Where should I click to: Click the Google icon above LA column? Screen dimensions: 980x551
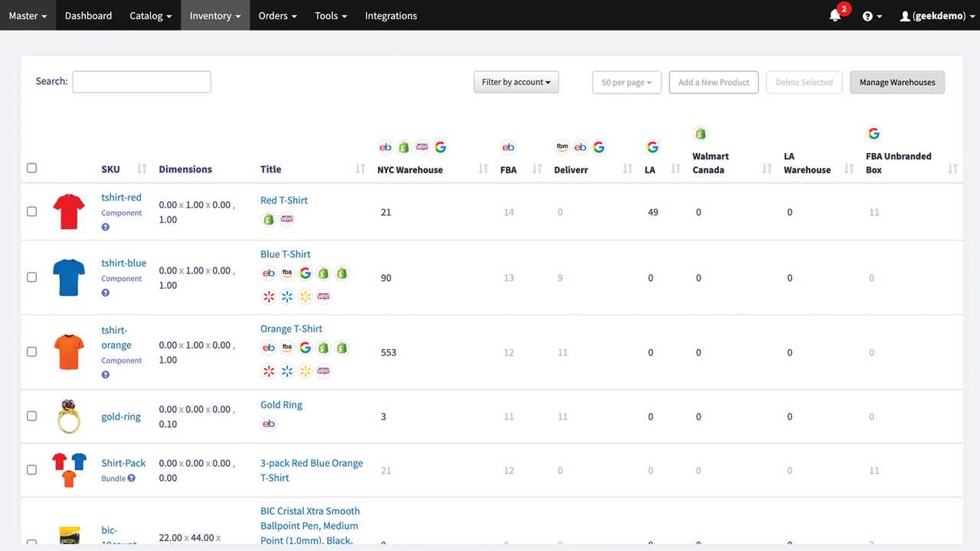click(x=652, y=147)
